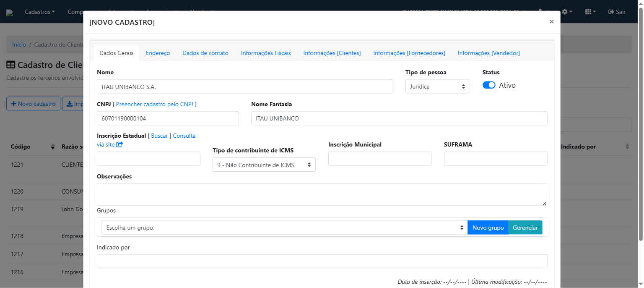Click the Inicio breadcrumb link
This screenshot has width=644, height=288.
pos(19,45)
